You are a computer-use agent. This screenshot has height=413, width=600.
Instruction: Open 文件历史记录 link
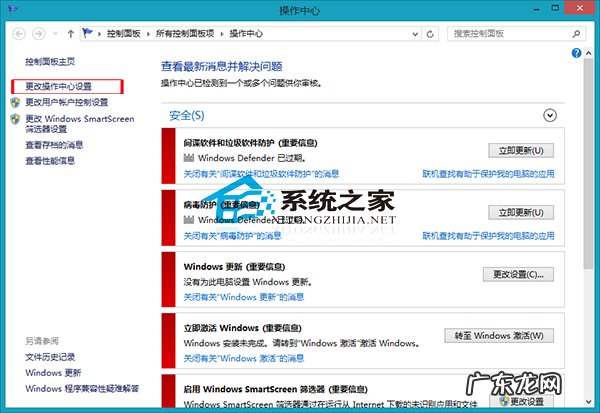[50, 357]
